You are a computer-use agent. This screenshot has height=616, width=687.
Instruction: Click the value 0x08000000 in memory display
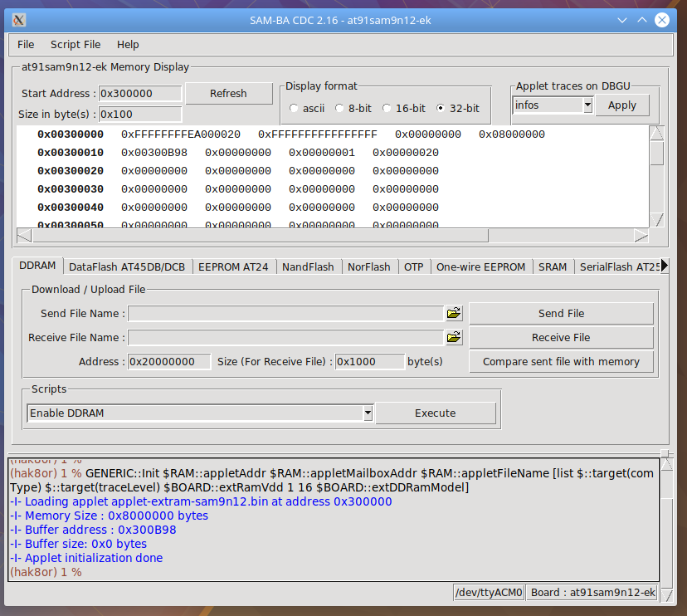tap(512, 134)
